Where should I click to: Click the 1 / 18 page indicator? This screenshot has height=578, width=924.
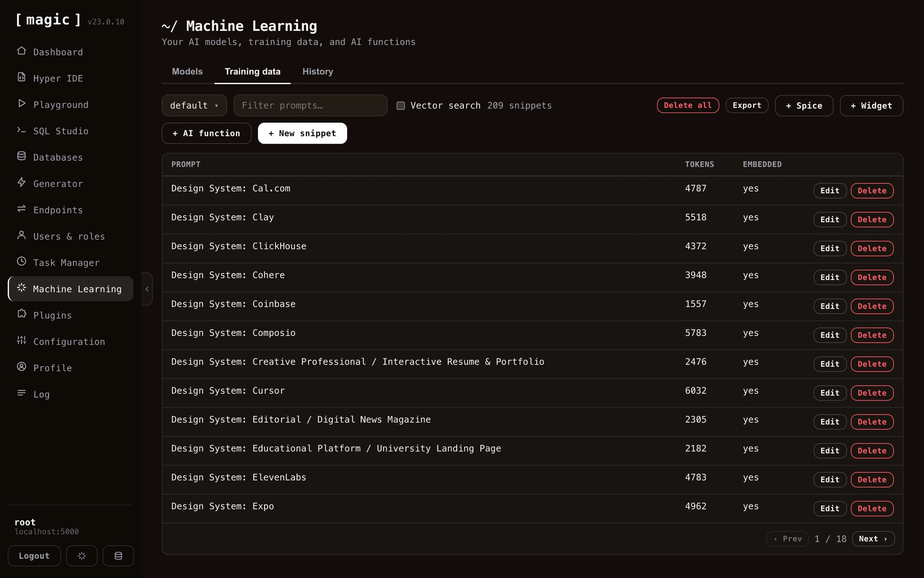click(830, 539)
